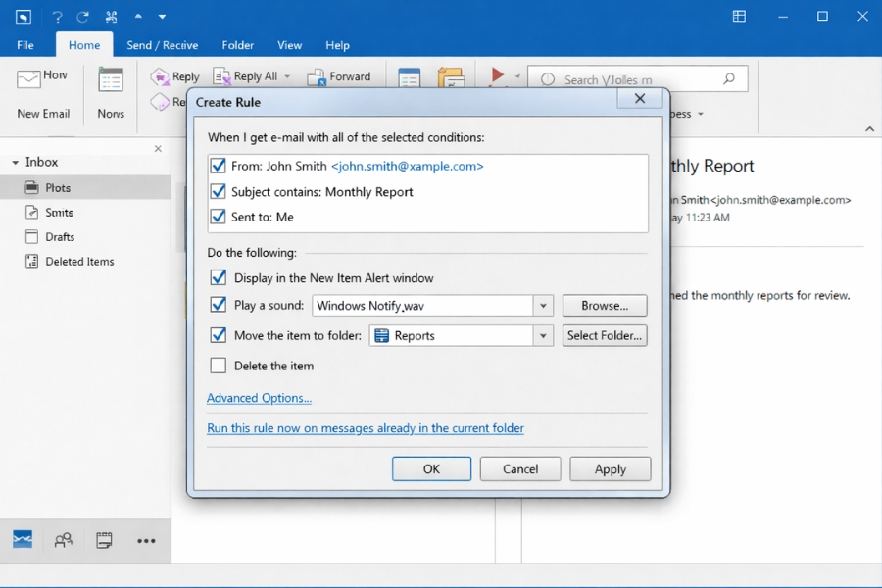Click the three-dots more navigation icon
Image resolution: width=882 pixels, height=588 pixels.
point(146,540)
